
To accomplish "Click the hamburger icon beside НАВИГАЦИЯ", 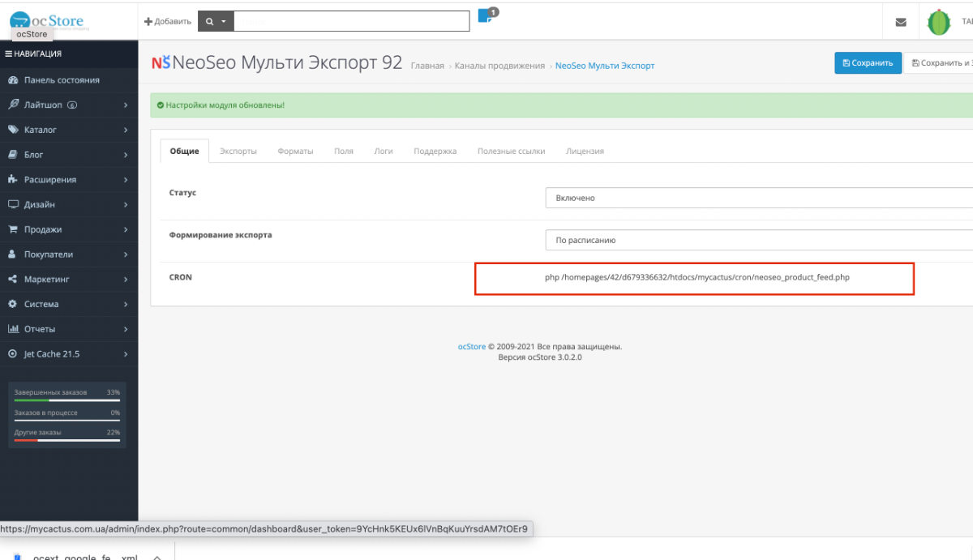I will coord(9,54).
